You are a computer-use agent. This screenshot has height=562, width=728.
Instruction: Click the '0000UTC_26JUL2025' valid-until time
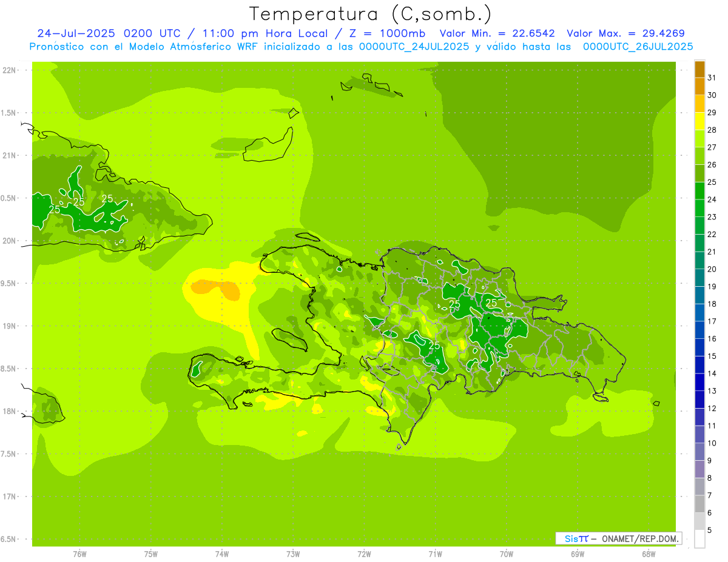tap(638, 47)
